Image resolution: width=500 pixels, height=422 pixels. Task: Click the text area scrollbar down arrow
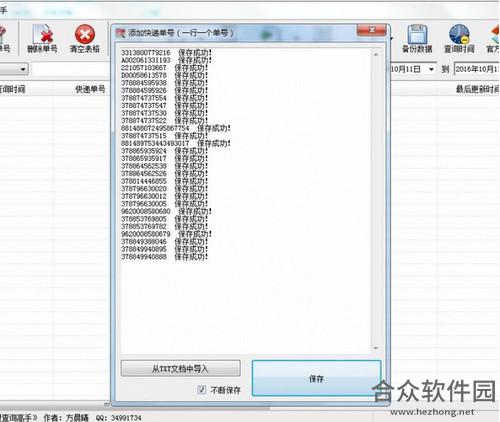[x=376, y=348]
